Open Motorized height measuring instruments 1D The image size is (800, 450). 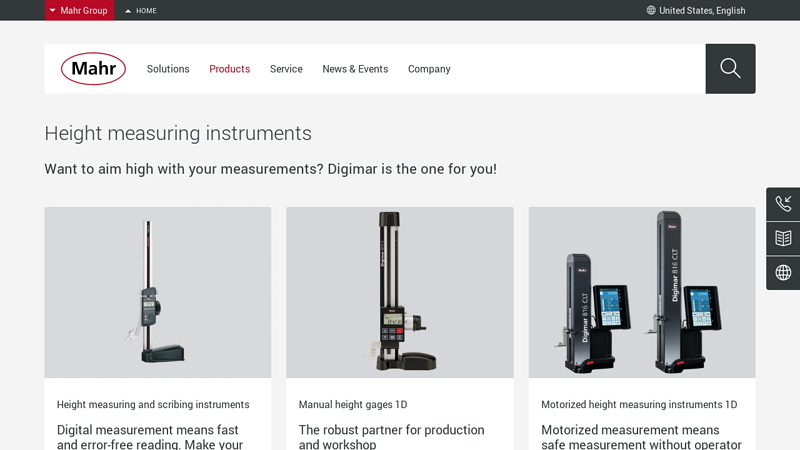coord(639,405)
